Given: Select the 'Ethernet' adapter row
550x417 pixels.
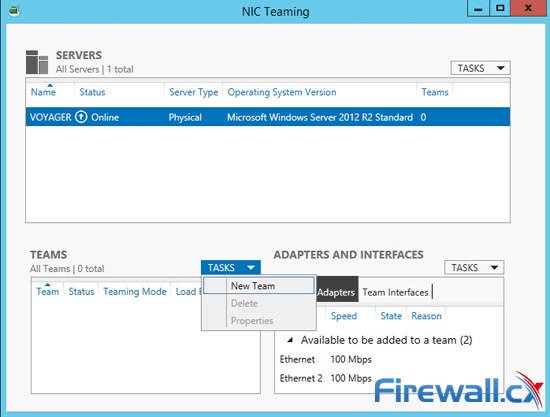Looking at the screenshot, I should [389, 359].
